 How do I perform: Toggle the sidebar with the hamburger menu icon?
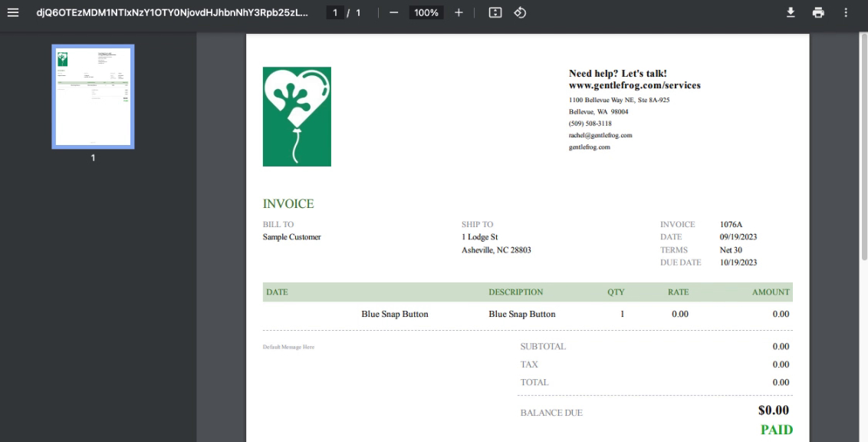[x=13, y=12]
